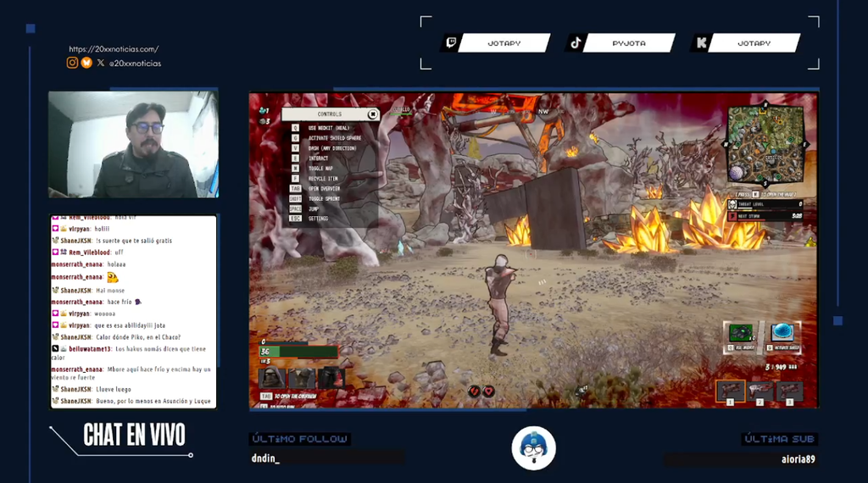Click the G key for Activate Shield Sphere
Image resolution: width=868 pixels, height=483 pixels.
pos(295,138)
